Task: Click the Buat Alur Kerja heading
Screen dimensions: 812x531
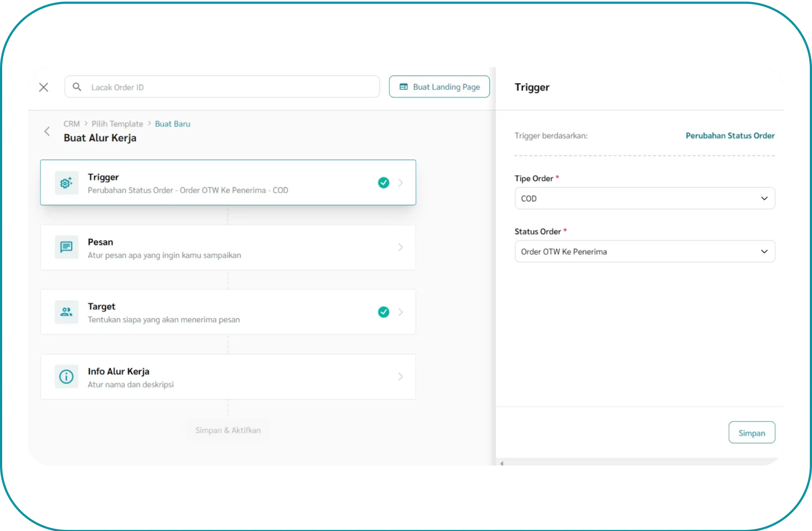Action: 100,138
